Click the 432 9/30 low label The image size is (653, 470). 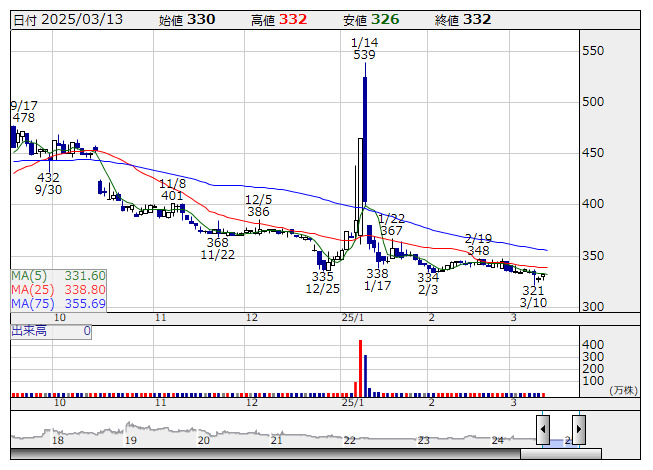pos(48,184)
